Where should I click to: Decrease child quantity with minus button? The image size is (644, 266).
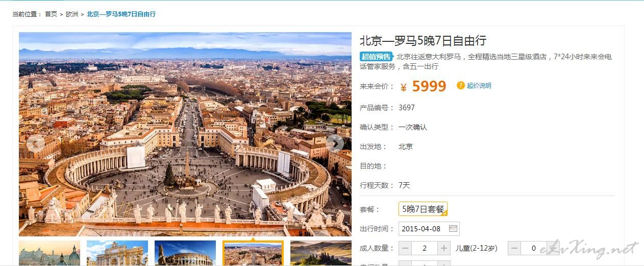tap(514, 248)
